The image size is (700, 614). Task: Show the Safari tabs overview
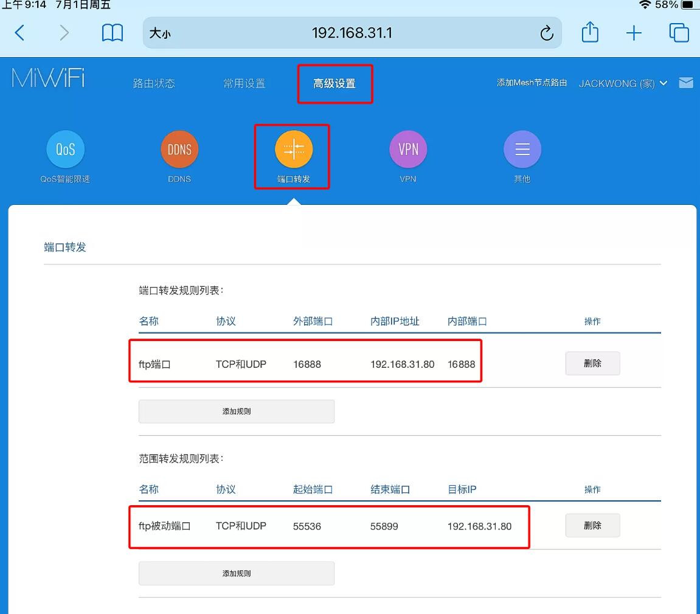[679, 33]
